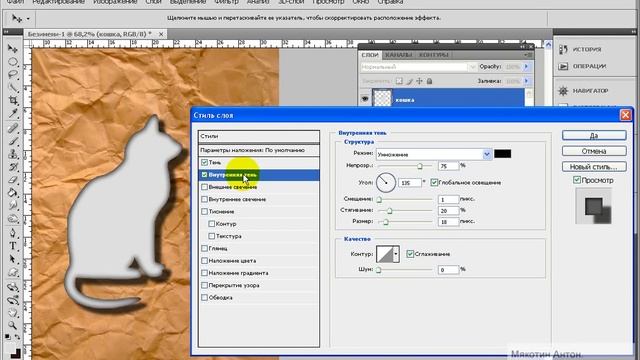Switch to the СЛОИ tab
640x360 pixels.
point(370,55)
